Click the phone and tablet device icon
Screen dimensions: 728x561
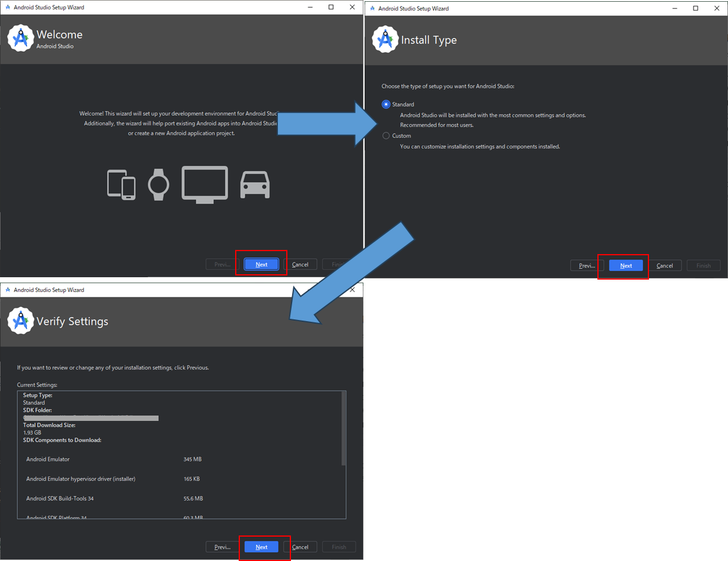coord(121,185)
